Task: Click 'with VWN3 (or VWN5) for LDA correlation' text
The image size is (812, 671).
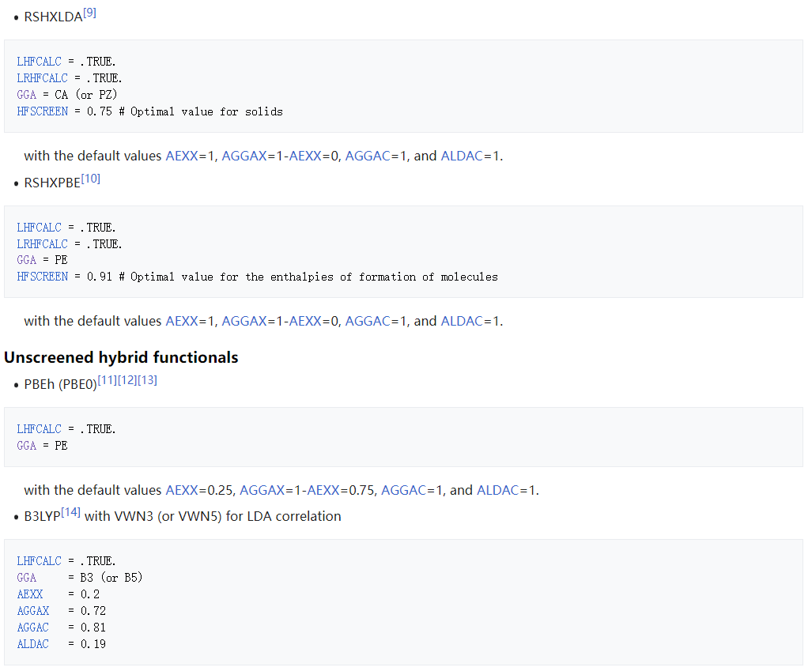Action: [213, 516]
